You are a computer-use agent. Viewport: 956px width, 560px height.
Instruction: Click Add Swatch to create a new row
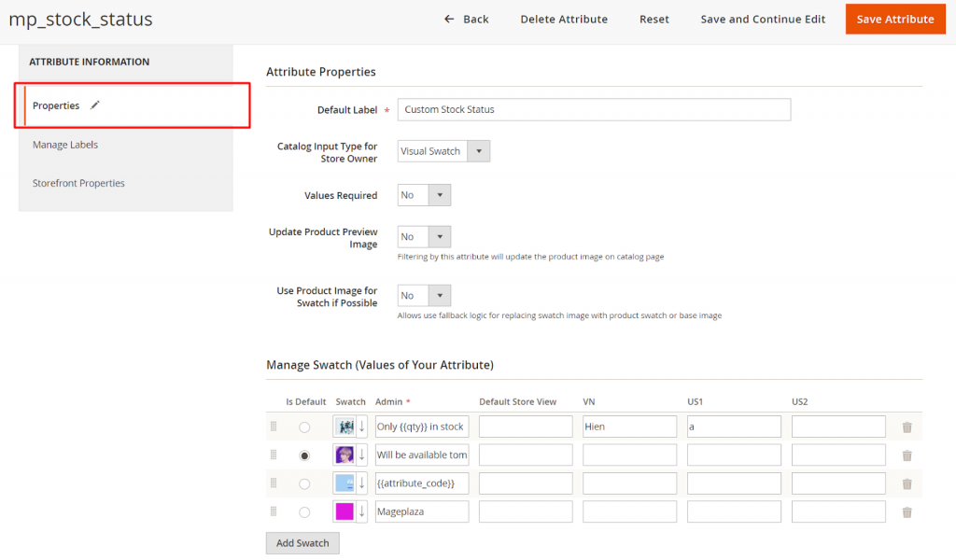pos(302,542)
